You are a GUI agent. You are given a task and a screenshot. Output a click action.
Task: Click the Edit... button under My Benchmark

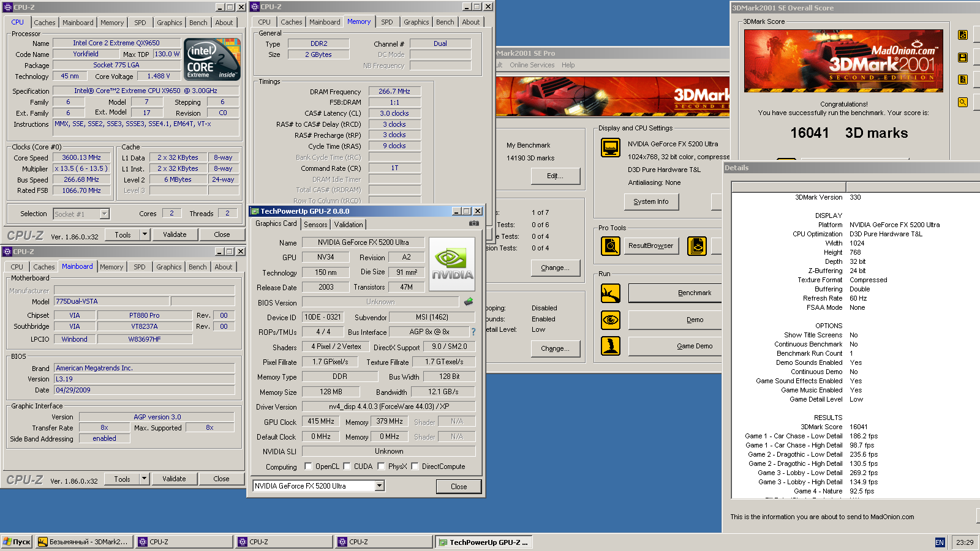coord(555,176)
